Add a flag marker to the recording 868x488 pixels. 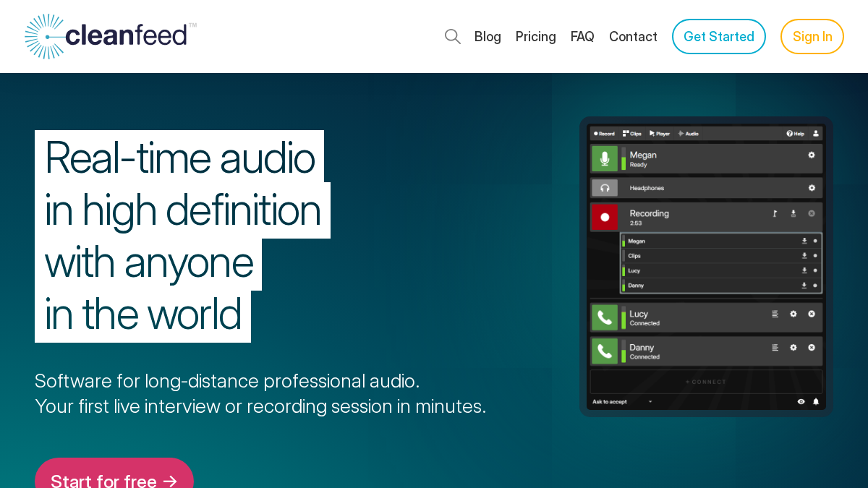tap(775, 213)
